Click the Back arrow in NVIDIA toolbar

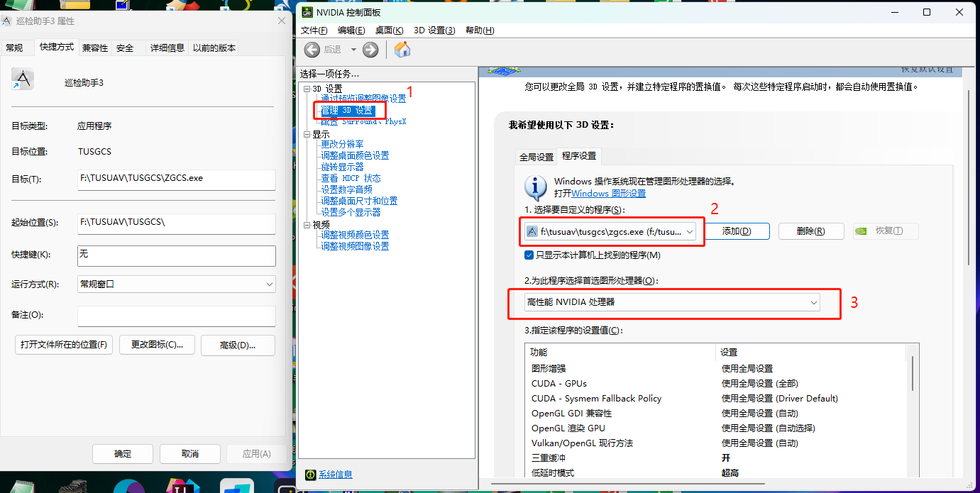[x=312, y=49]
